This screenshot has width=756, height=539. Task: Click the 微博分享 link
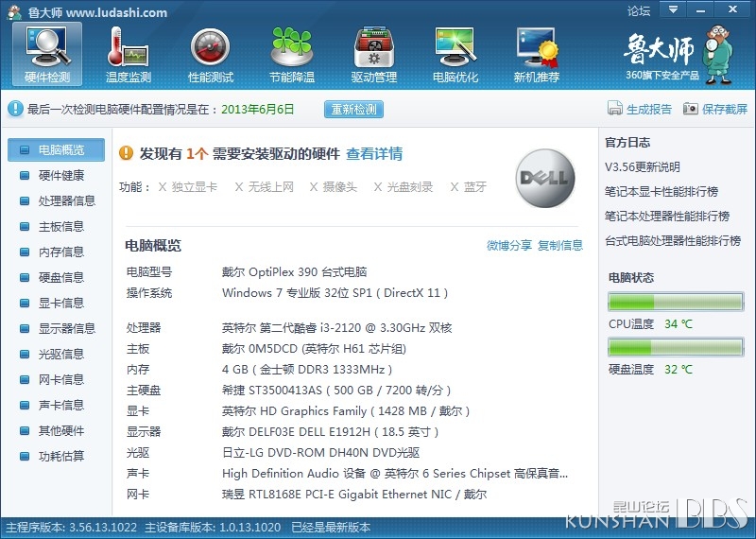click(x=509, y=246)
